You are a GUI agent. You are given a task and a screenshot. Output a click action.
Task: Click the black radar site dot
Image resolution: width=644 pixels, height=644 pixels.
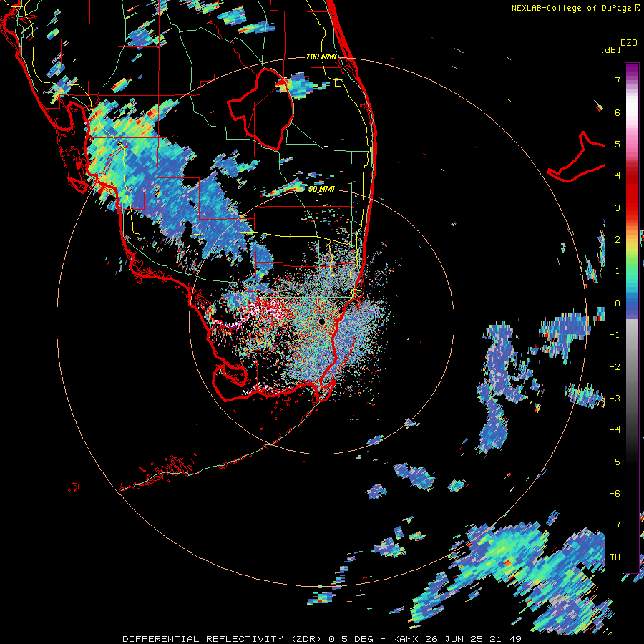(x=321, y=321)
